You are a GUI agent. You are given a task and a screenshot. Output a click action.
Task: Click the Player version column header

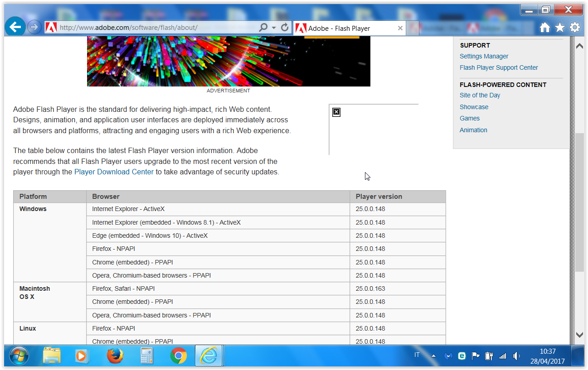click(x=398, y=197)
